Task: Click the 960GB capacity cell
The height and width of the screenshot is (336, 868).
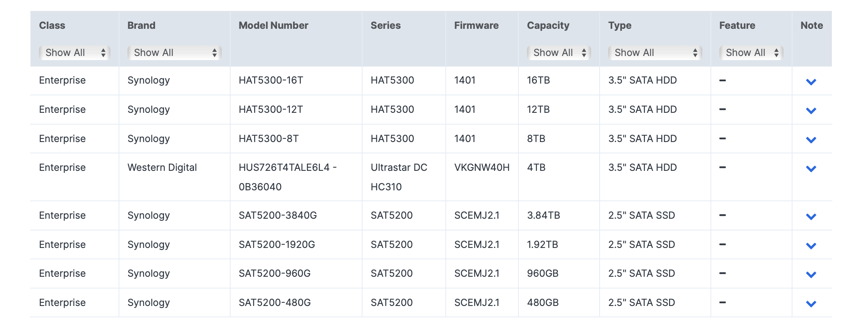Action: [x=543, y=274]
